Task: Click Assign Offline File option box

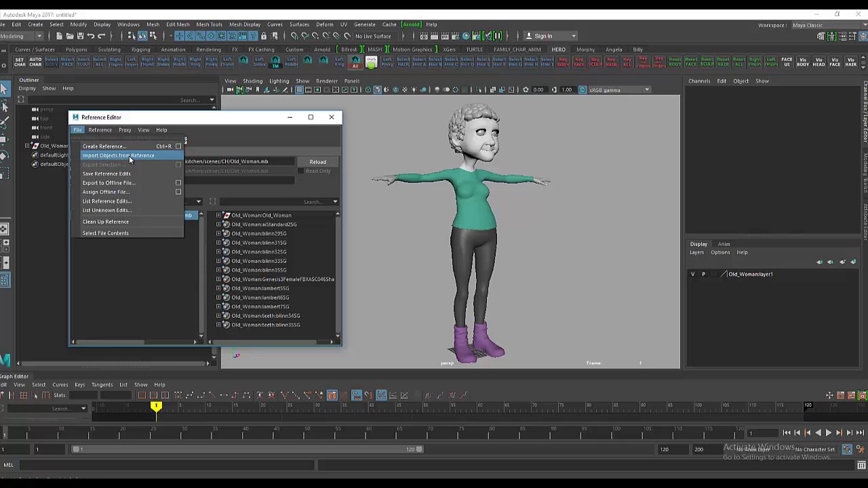Action: point(178,192)
